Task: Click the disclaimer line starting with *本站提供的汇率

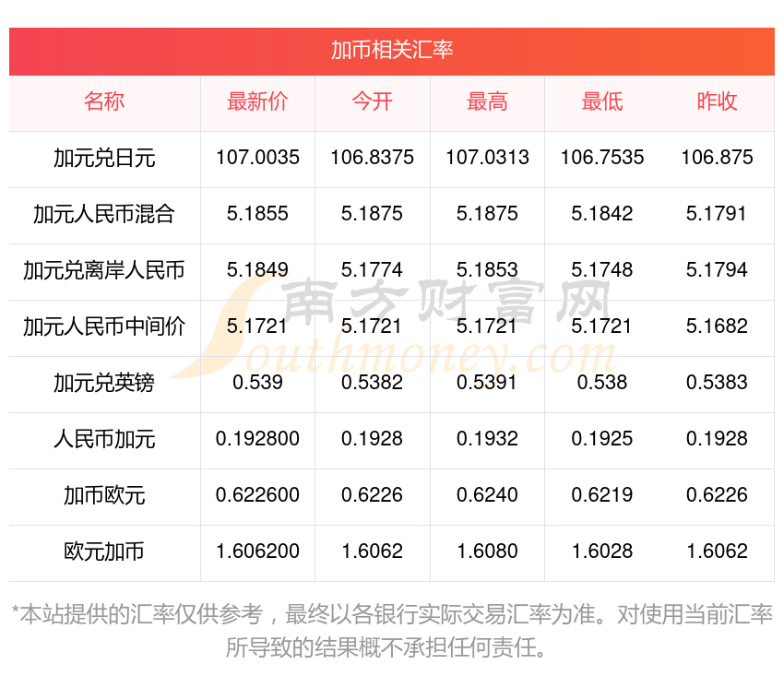Action: point(392,614)
